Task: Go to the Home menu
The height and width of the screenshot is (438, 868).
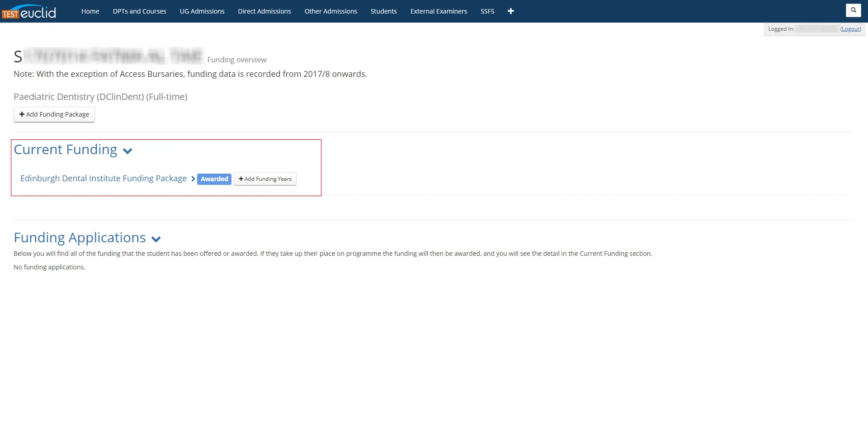Action: tap(90, 11)
